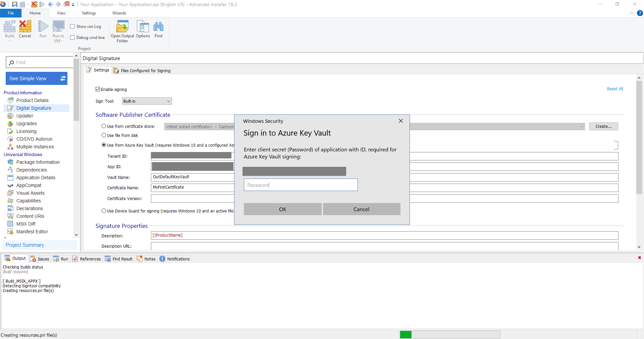Open Package Information page
644x339 pixels.
38,162
